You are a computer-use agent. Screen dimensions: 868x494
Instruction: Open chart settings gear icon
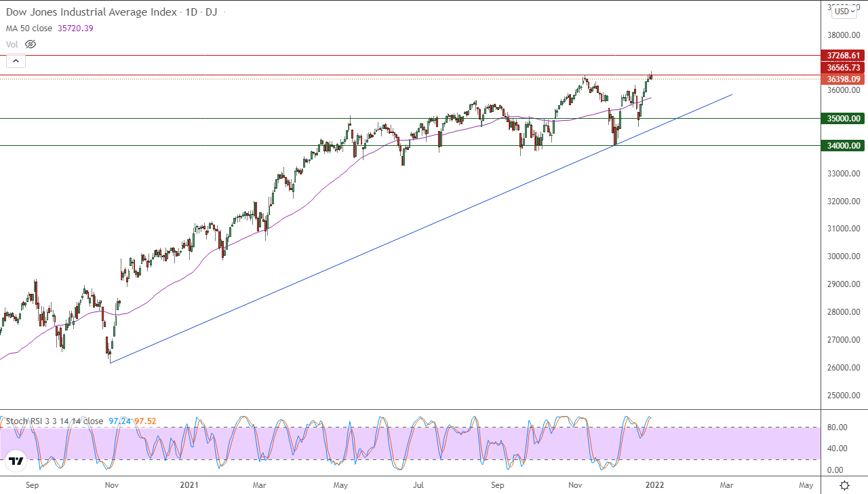(x=844, y=485)
